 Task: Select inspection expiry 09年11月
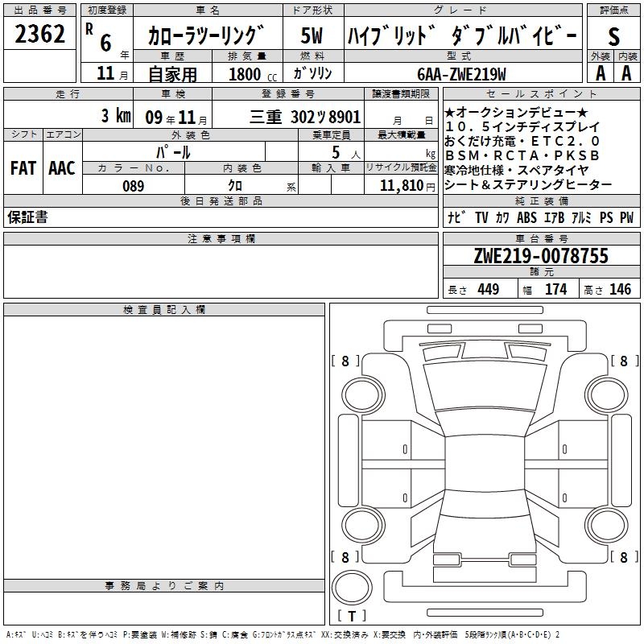pos(176,118)
